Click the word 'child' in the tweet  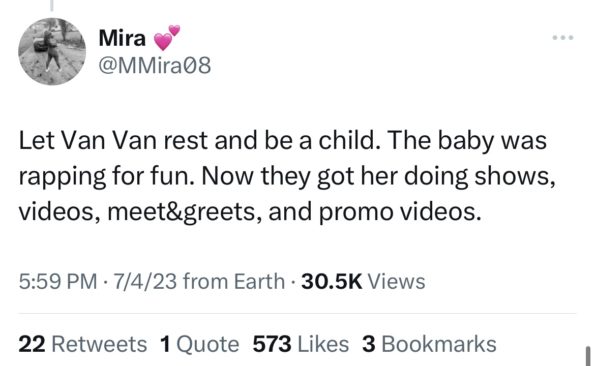tap(349, 140)
